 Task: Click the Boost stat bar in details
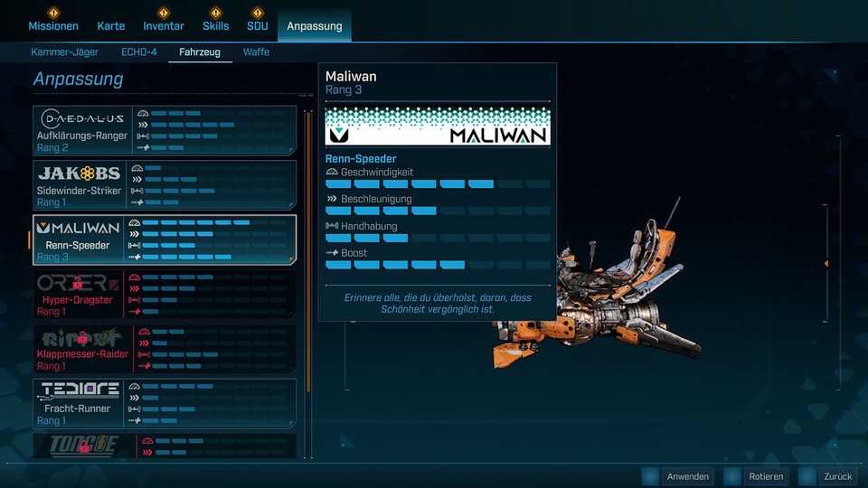tap(438, 265)
